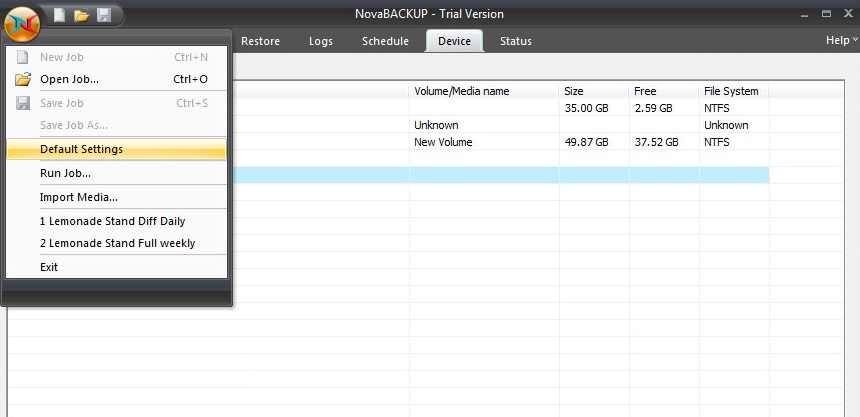Switch to the Restore tab
This screenshot has width=860, height=417.
(261, 41)
